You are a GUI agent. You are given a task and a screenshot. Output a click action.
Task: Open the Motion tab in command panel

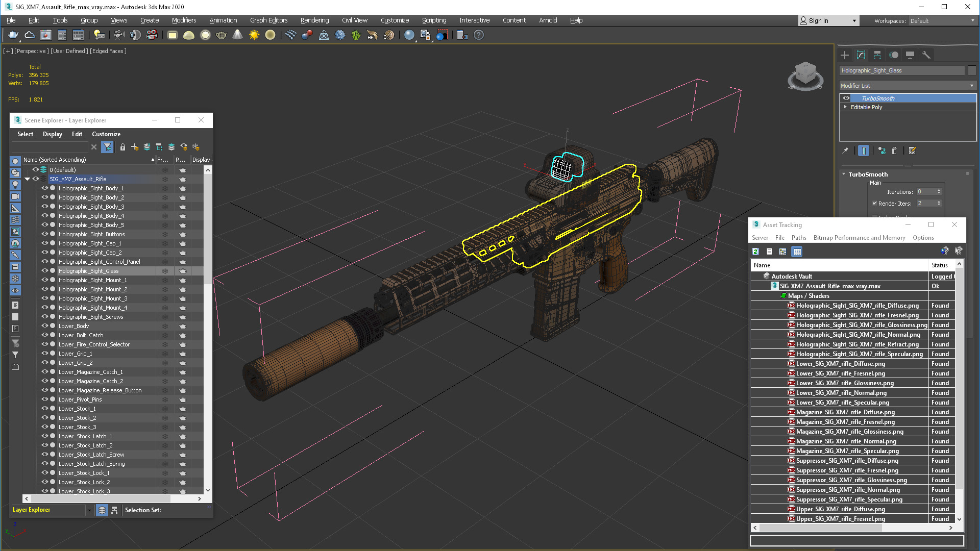(894, 55)
